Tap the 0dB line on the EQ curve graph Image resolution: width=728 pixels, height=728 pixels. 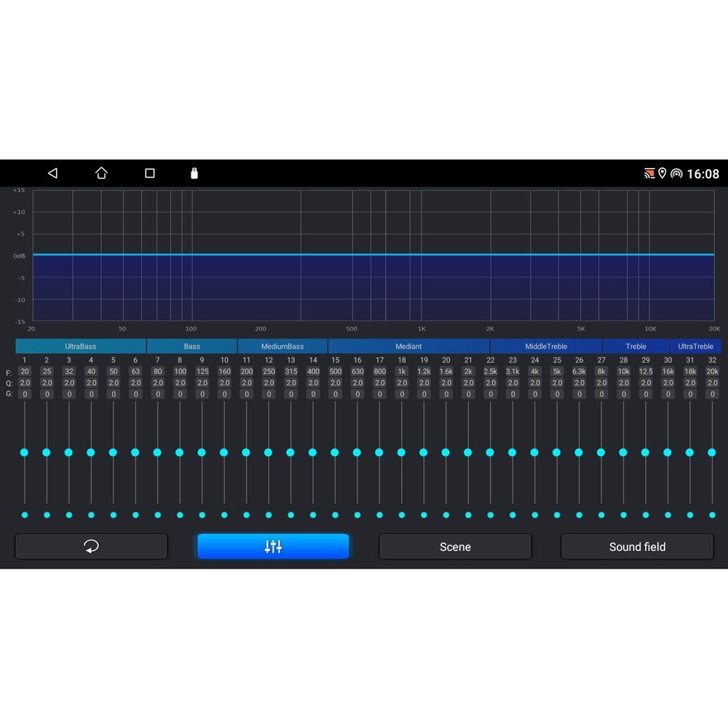point(364,255)
